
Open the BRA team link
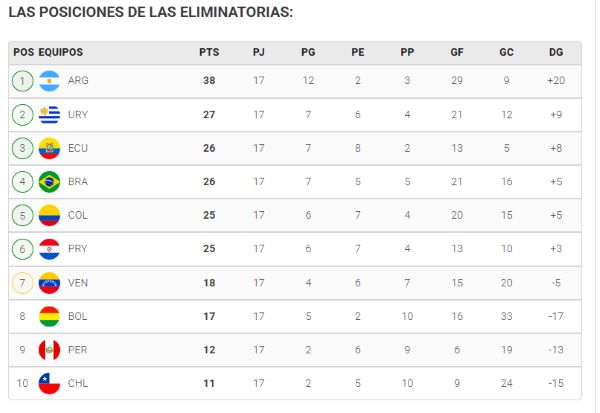78,181
